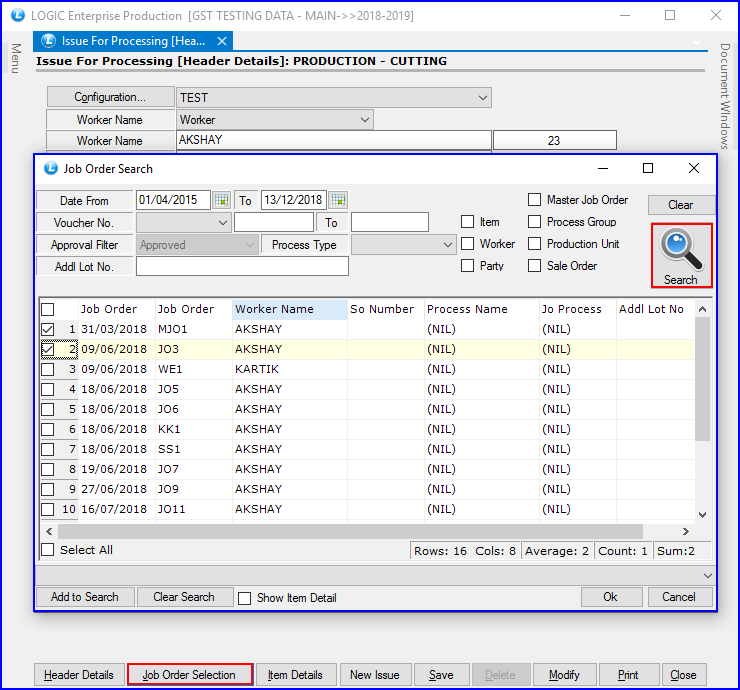The width and height of the screenshot is (740, 690).
Task: Enable Show Item Detail checkbox
Action: click(244, 598)
